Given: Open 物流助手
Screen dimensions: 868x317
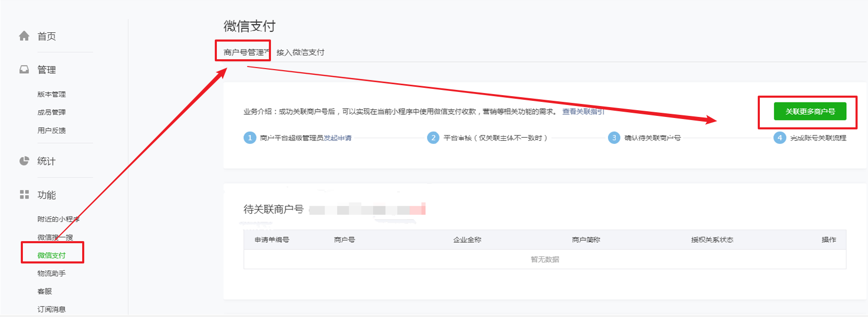Looking at the screenshot, I should point(51,273).
